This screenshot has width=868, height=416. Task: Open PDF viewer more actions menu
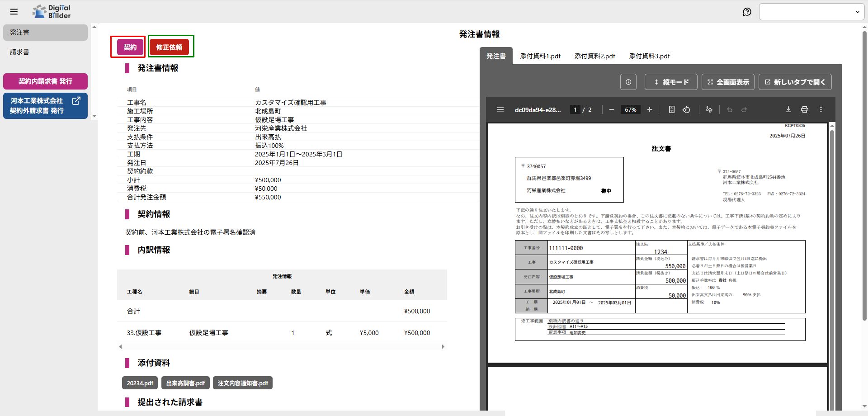[x=821, y=109]
